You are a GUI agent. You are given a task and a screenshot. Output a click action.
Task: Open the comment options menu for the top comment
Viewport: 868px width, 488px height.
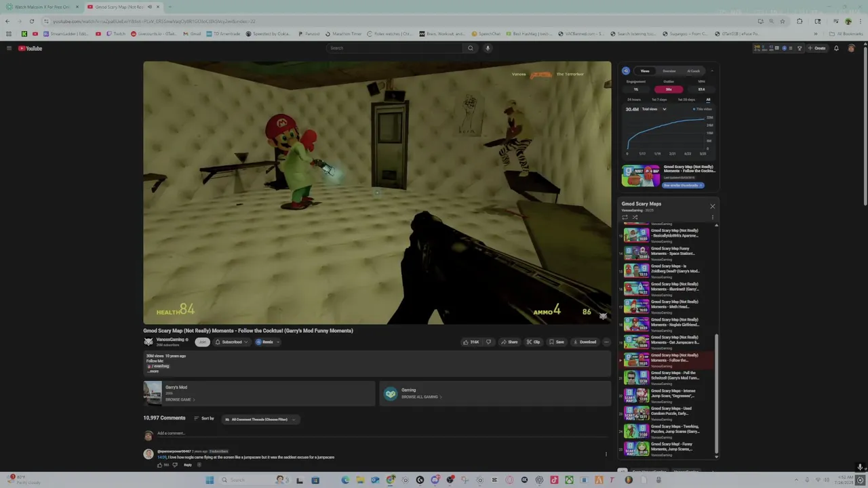pyautogui.click(x=606, y=454)
